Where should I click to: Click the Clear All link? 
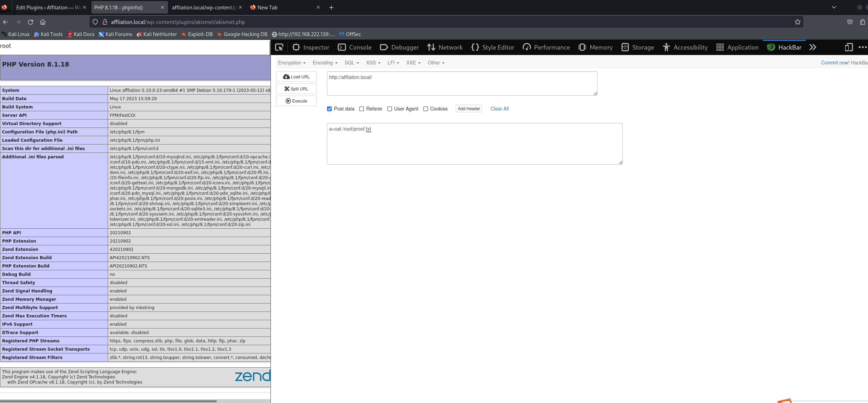point(499,109)
